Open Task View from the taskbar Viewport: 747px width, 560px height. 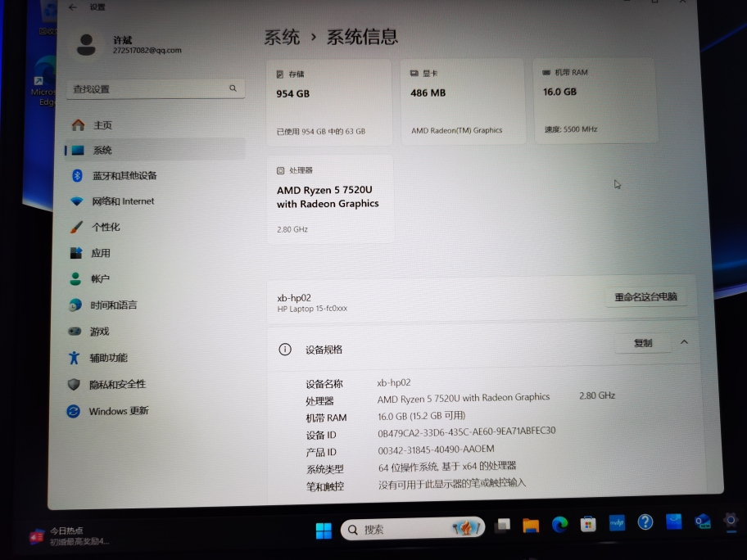coord(502,526)
